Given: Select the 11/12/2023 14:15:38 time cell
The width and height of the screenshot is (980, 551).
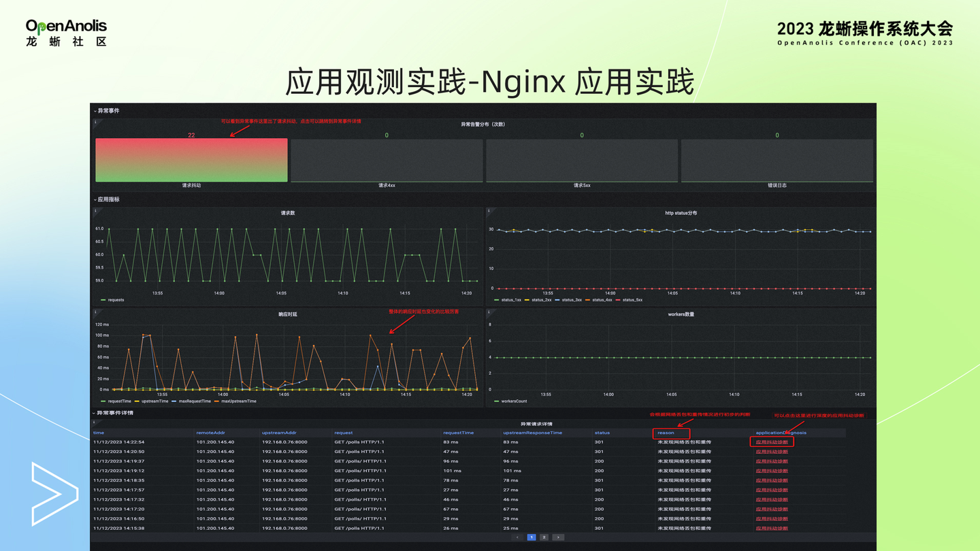Looking at the screenshot, I should click(118, 528).
